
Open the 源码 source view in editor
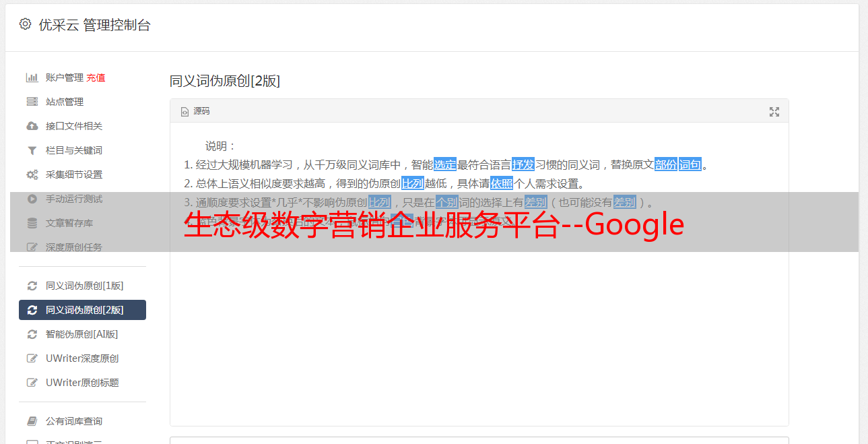point(195,111)
